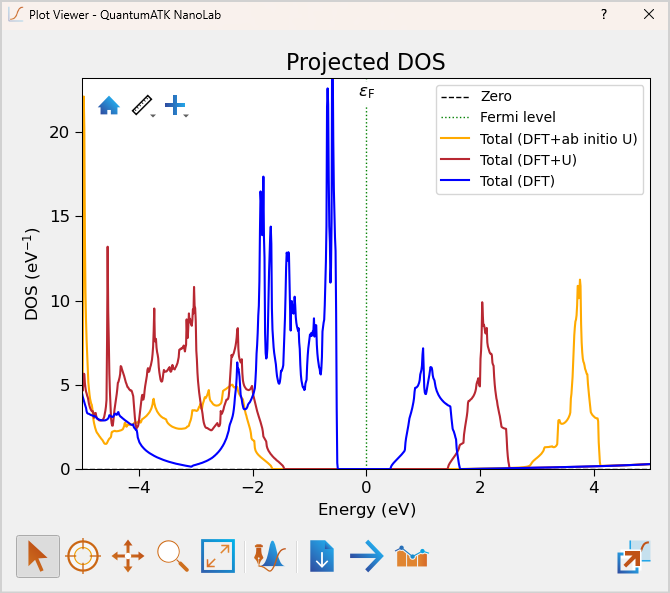The width and height of the screenshot is (670, 593).
Task: Click the help question mark button
Action: click(603, 15)
